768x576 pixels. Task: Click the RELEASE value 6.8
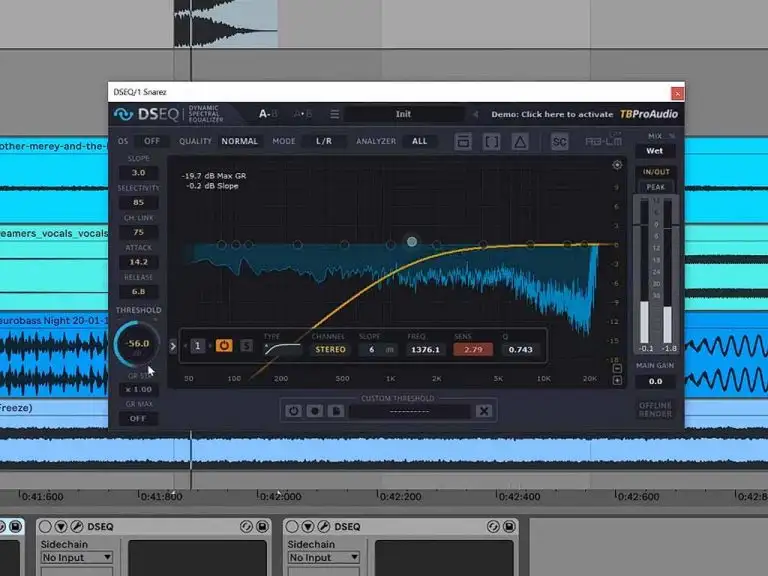[139, 291]
